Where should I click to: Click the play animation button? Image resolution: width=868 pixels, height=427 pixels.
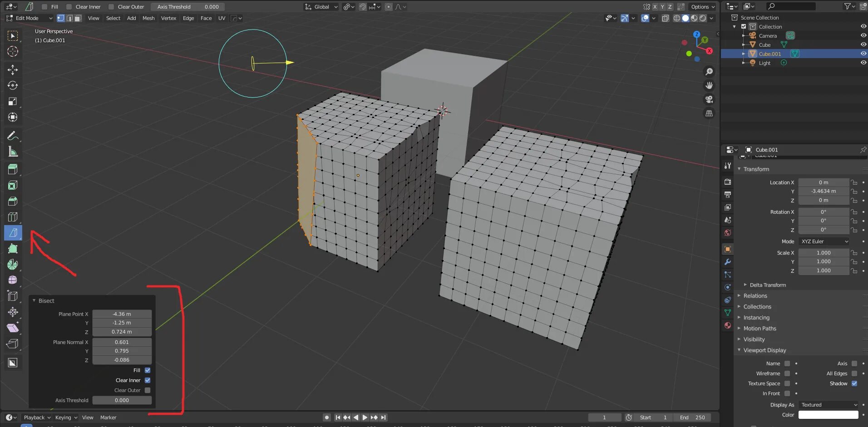[x=365, y=417]
